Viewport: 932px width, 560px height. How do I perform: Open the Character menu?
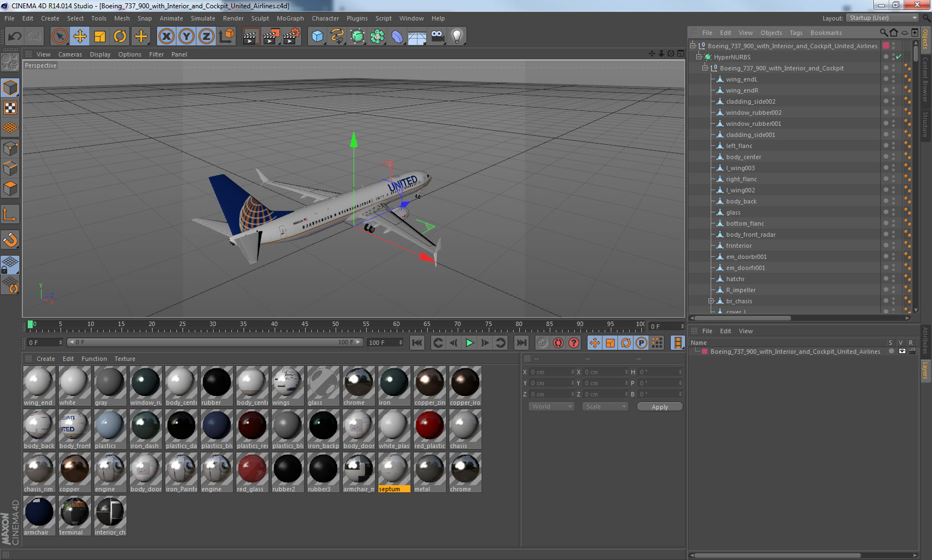click(x=325, y=18)
